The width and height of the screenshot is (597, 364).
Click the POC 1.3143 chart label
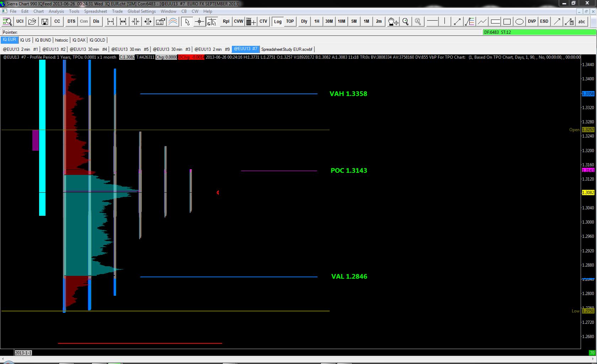point(349,171)
